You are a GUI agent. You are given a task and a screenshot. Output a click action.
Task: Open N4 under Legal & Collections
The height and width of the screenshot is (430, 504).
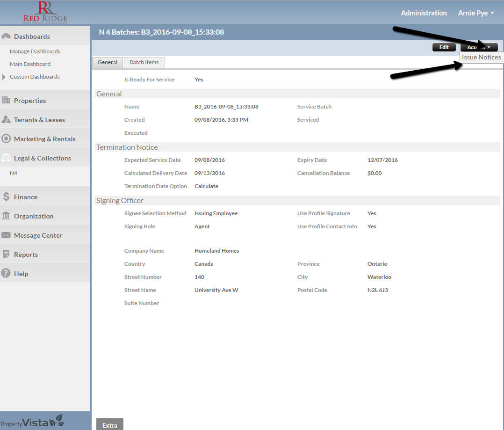pos(14,173)
